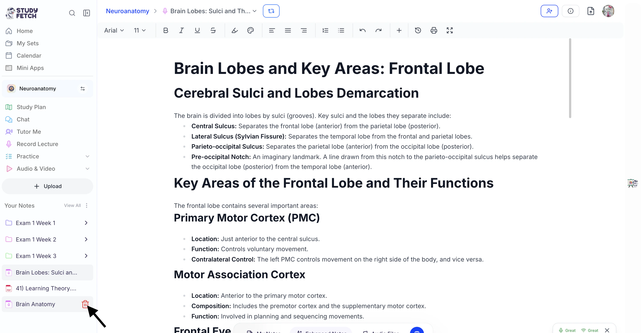Go to Record Lecture in sidebar
The height and width of the screenshot is (333, 644).
pyautogui.click(x=37, y=144)
